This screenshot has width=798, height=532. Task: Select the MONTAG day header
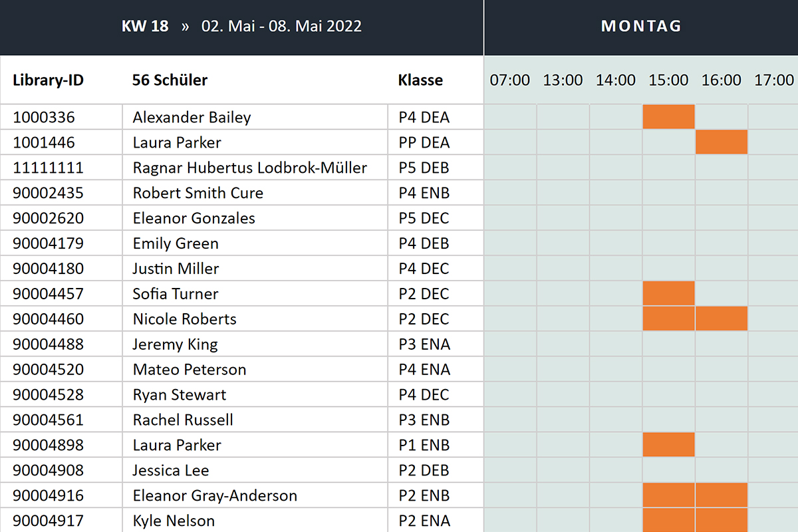pyautogui.click(x=641, y=27)
